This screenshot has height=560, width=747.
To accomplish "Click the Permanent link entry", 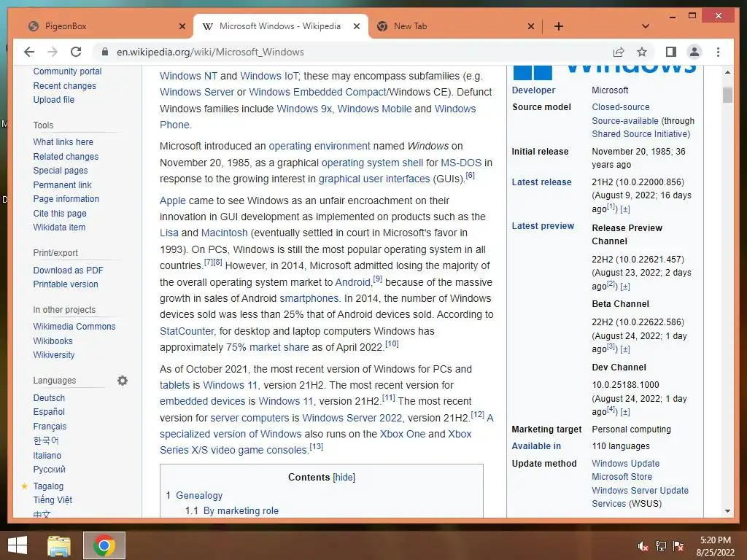I will tap(62, 184).
